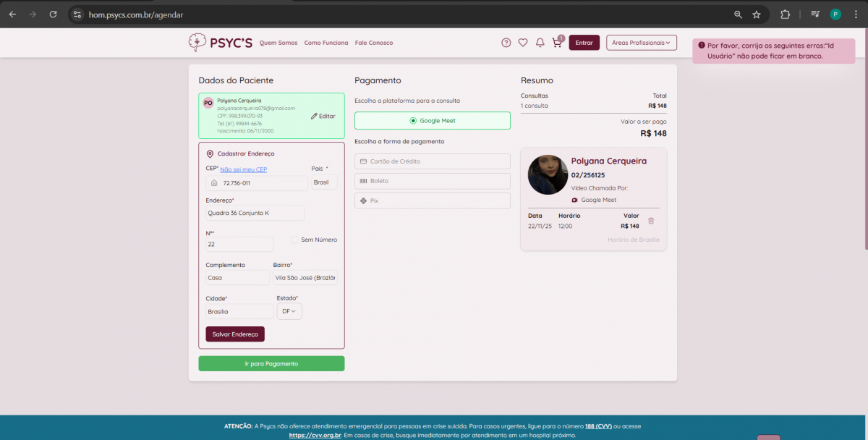
Task: Open the browser extensions icon
Action: pyautogui.click(x=785, y=14)
